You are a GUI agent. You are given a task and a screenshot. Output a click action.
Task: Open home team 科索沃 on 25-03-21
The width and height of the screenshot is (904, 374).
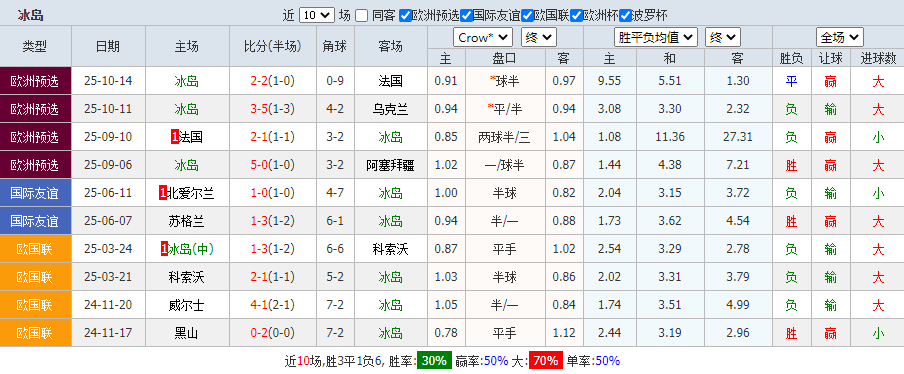click(x=187, y=278)
